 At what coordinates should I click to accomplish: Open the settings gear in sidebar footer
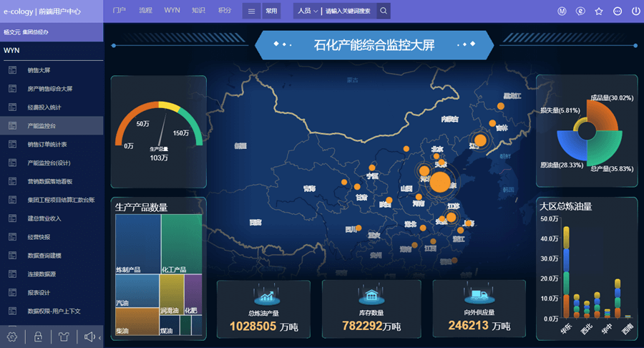[12, 337]
